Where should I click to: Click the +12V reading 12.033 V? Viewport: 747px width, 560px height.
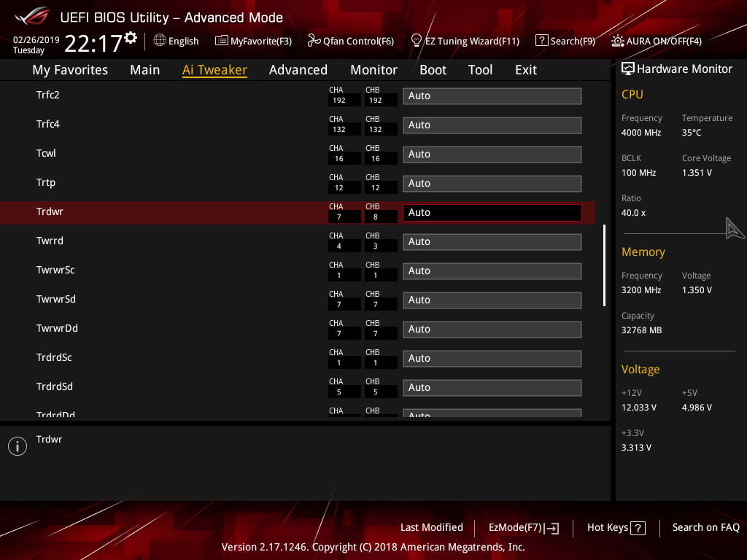point(638,408)
